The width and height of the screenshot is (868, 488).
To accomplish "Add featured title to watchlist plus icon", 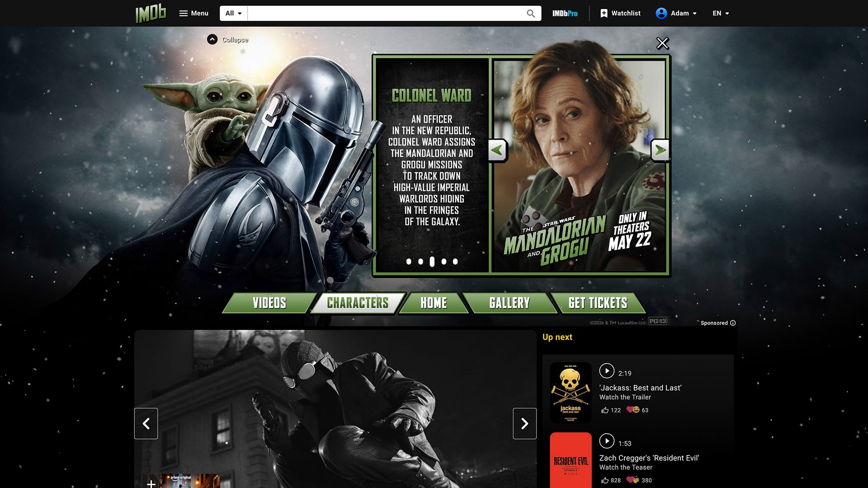I will pos(151,483).
